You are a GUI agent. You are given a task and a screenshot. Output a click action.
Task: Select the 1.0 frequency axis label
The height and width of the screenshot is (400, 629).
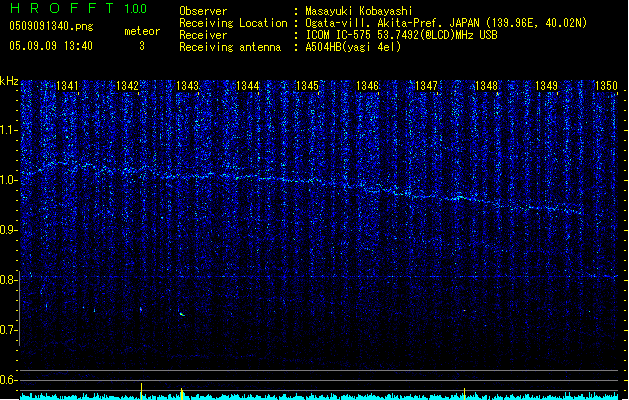click(x=9, y=180)
